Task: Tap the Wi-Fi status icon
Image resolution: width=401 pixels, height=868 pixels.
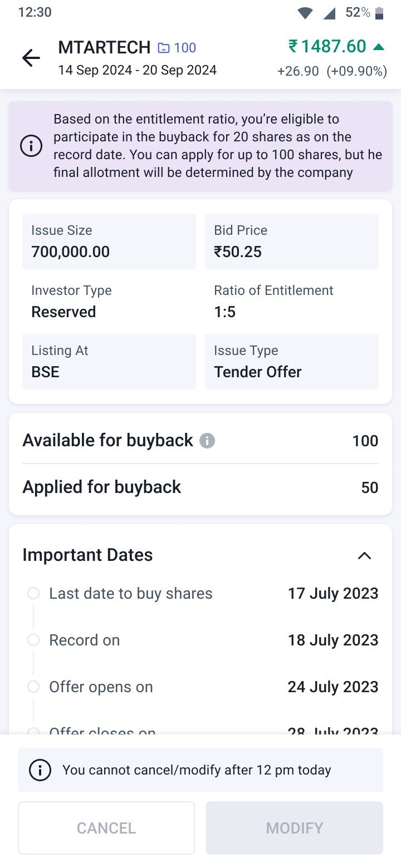Action: (305, 13)
